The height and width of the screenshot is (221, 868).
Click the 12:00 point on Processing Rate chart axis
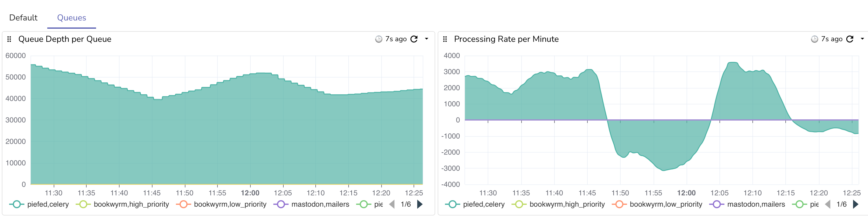[x=687, y=193]
